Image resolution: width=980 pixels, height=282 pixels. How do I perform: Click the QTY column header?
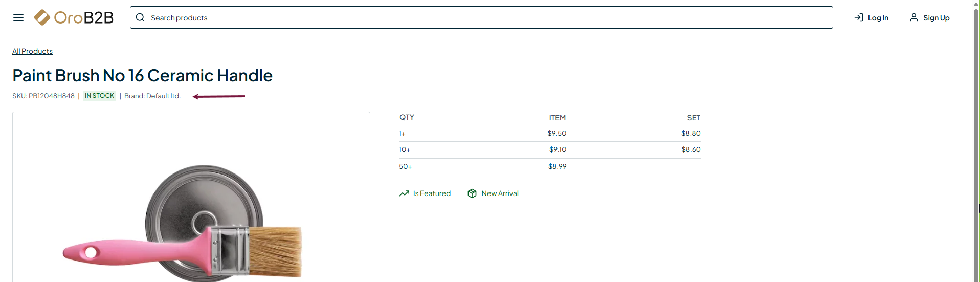[407, 117]
